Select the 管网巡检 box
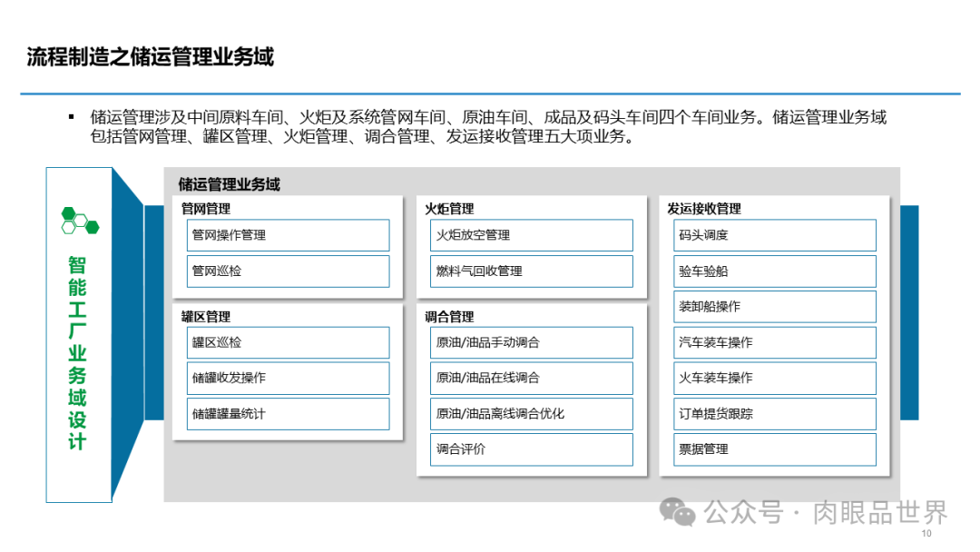The height and width of the screenshot is (552, 980). pos(289,271)
